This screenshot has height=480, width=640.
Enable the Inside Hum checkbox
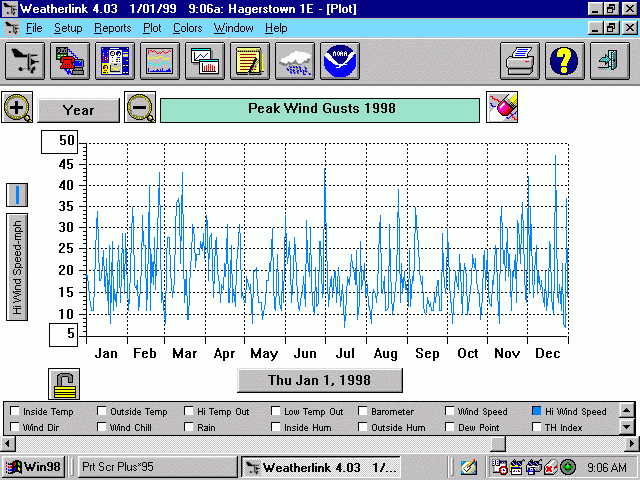pos(276,427)
